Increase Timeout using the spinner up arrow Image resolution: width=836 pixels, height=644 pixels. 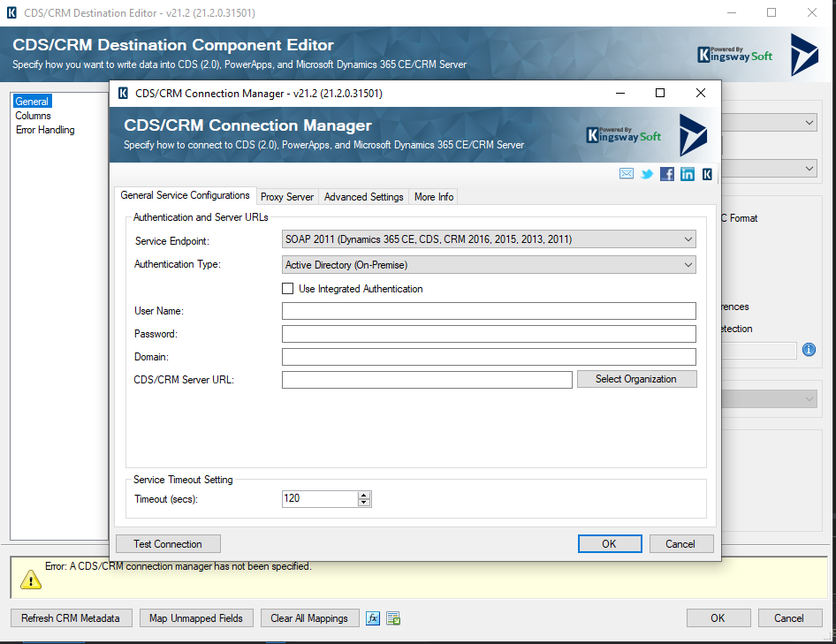click(x=364, y=495)
